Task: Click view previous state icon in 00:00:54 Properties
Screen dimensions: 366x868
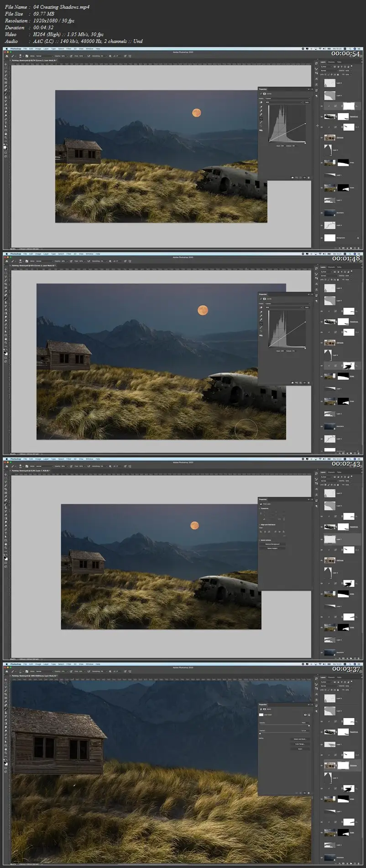Action: [x=297, y=178]
